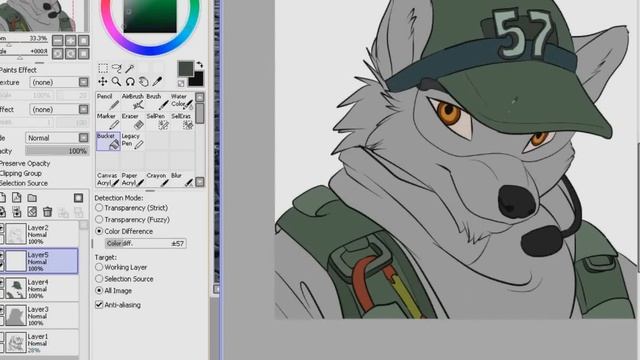Click tool tray scroll down arrow
Image resolution: width=640 pixels, height=360 pixels.
tap(200, 182)
